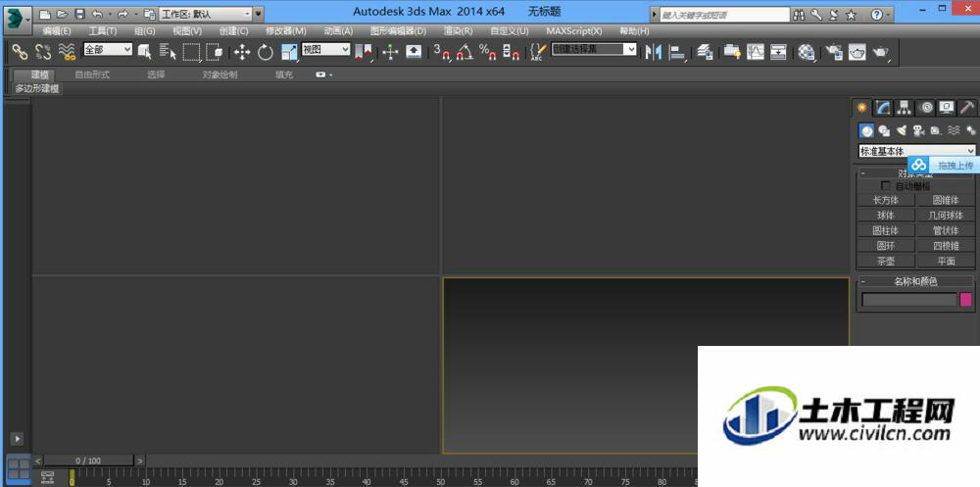Click the Undo arrow icon
The height and width of the screenshot is (487, 980).
[x=97, y=14]
